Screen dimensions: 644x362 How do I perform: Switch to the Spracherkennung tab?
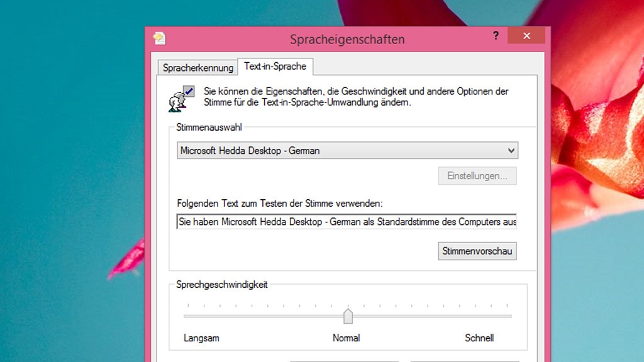197,67
